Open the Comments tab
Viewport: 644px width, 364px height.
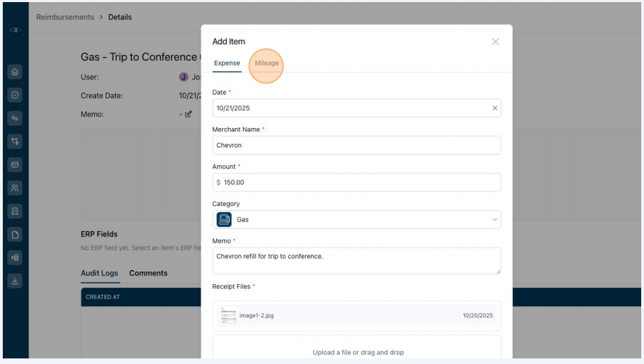pos(148,273)
